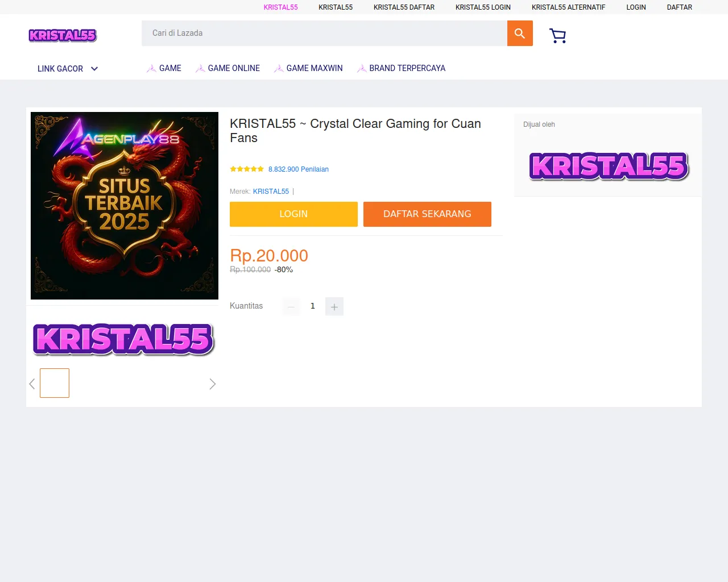Go to previous thumbnail with left arrow
This screenshot has width=728, height=582.
click(x=32, y=384)
